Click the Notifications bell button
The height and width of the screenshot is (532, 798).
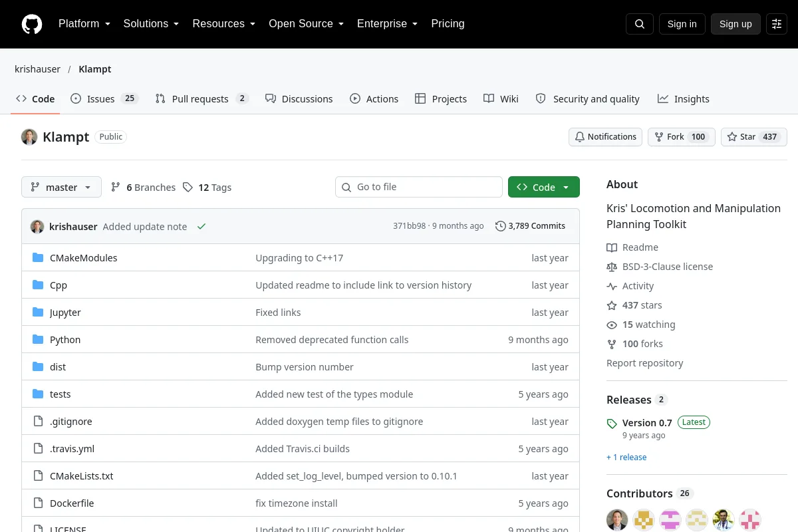[605, 137]
